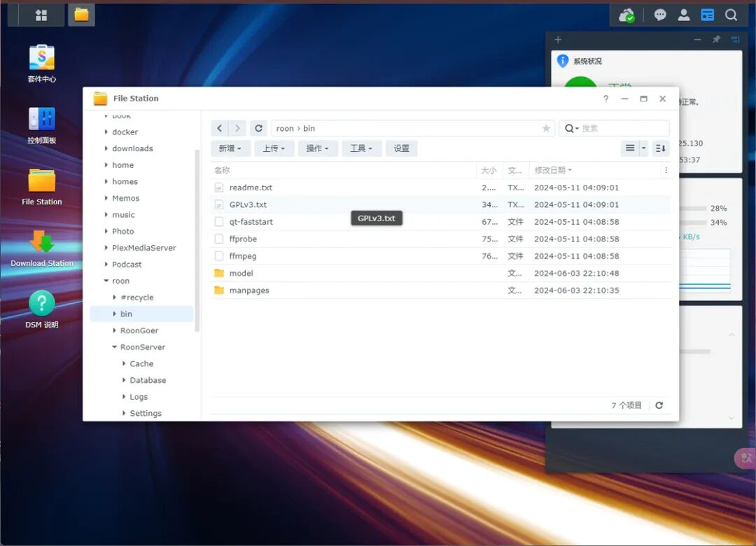The width and height of the screenshot is (756, 546).
Task: Open the 工具 tools dropdown
Action: click(361, 148)
